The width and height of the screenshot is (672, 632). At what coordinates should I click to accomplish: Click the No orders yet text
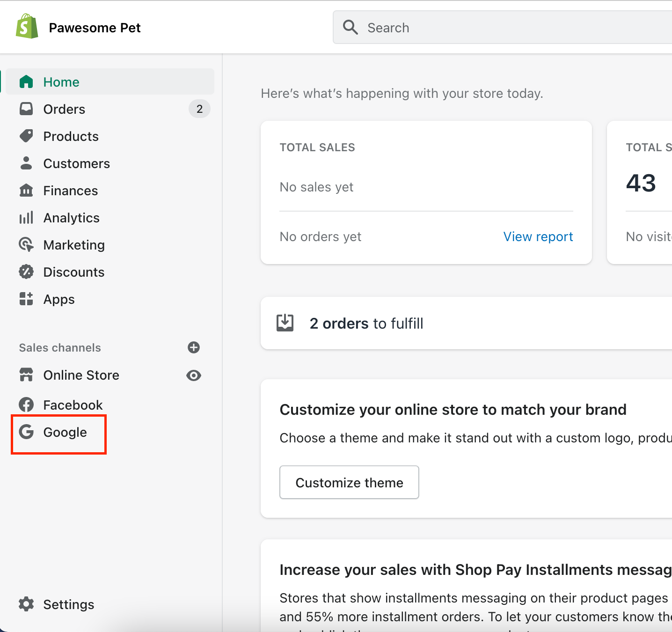click(321, 237)
